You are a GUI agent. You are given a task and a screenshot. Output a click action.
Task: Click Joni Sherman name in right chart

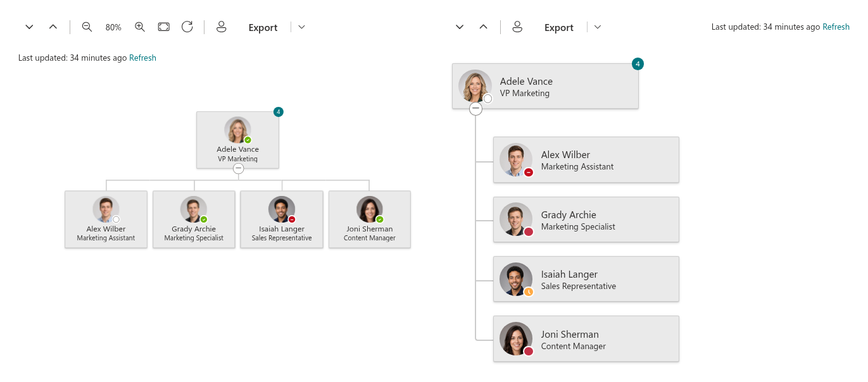570,335
